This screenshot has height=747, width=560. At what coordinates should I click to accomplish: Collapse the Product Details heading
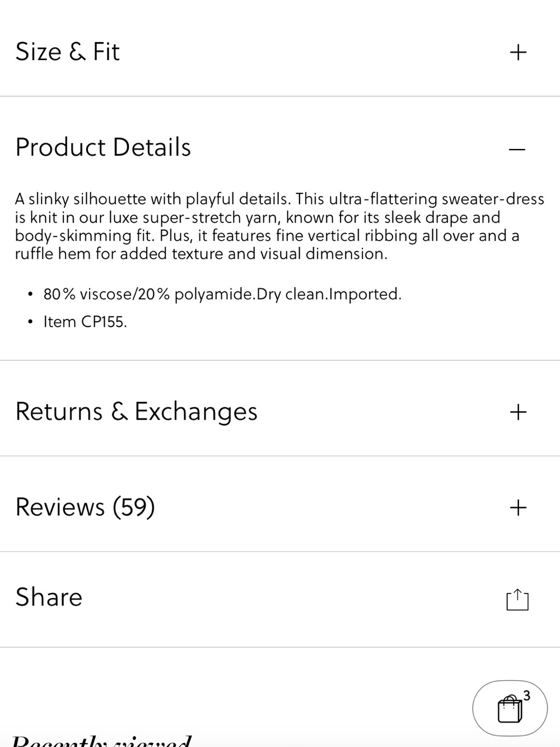103,147
